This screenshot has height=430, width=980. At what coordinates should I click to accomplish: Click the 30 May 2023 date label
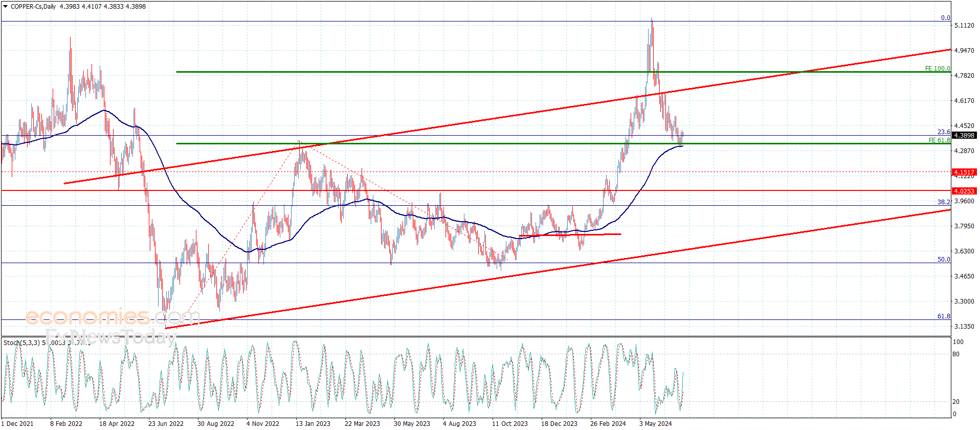tap(412, 424)
